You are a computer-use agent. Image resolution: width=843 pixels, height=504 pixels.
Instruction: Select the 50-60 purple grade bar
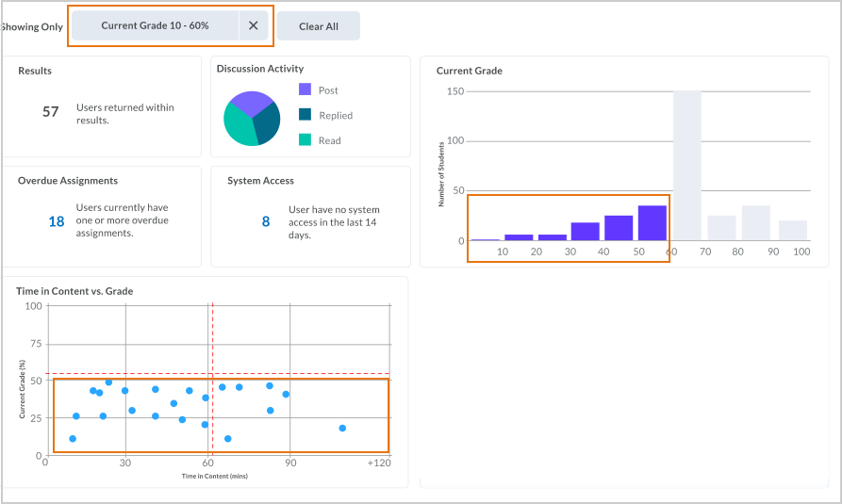point(653,223)
